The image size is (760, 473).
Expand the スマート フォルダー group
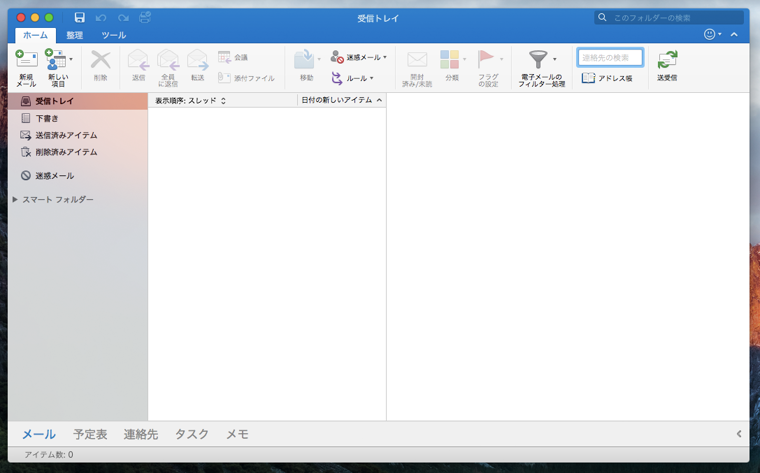pyautogui.click(x=15, y=199)
